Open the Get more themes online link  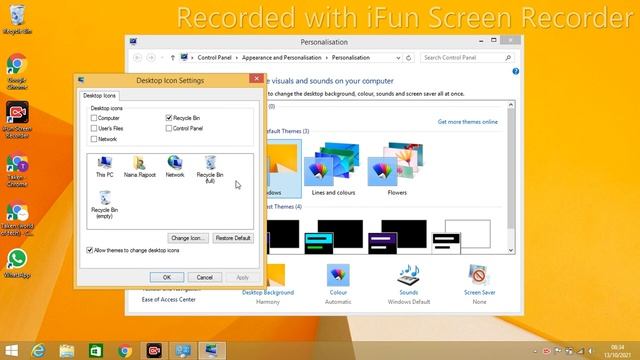(x=467, y=122)
